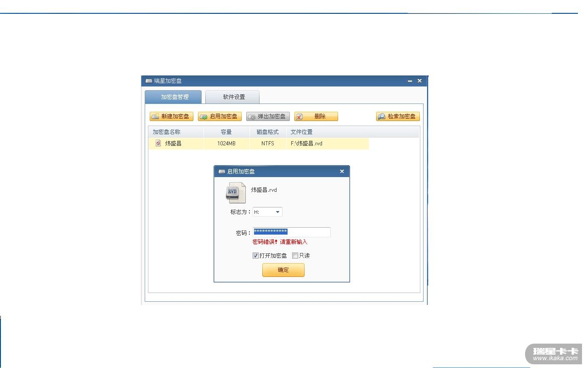Screen dimensions: 588x368
Task: Click the 删除 button
Action: click(x=316, y=116)
